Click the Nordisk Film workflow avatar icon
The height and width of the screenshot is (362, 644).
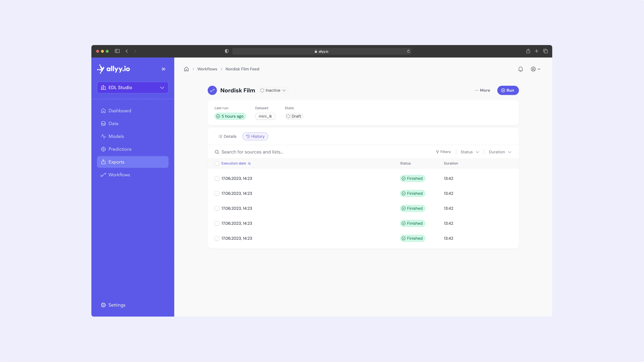click(212, 90)
